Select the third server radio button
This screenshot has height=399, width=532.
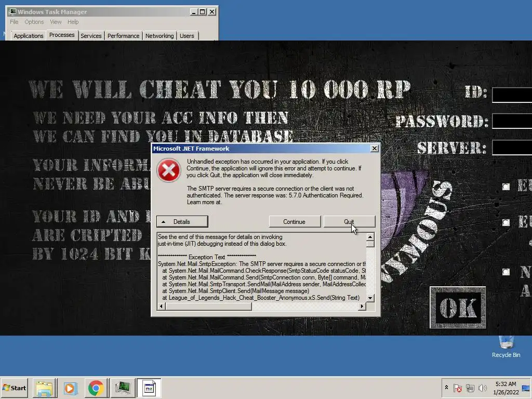point(506,272)
